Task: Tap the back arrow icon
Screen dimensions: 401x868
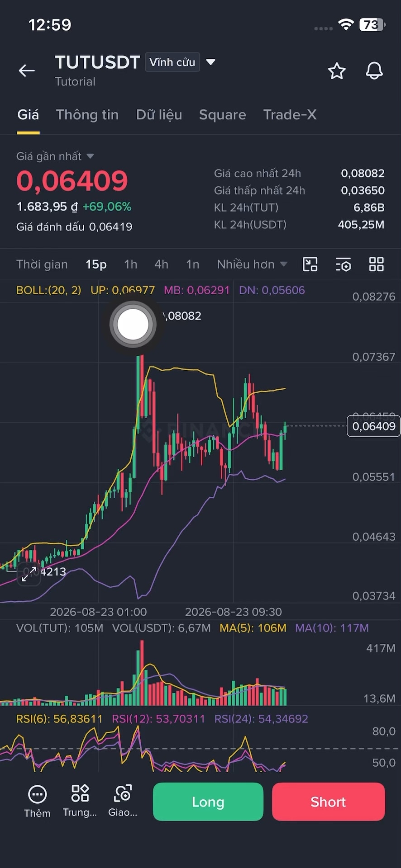Action: [x=27, y=71]
